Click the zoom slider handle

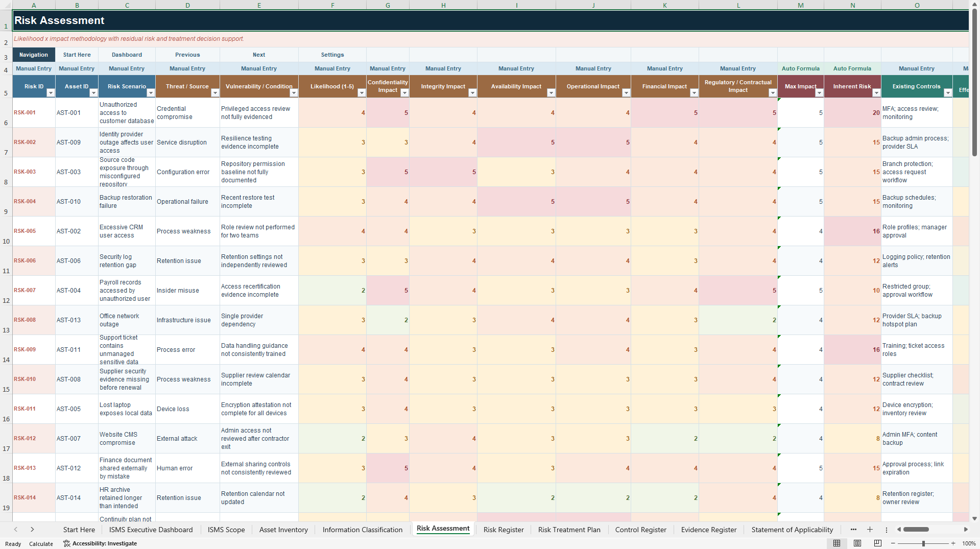923,543
